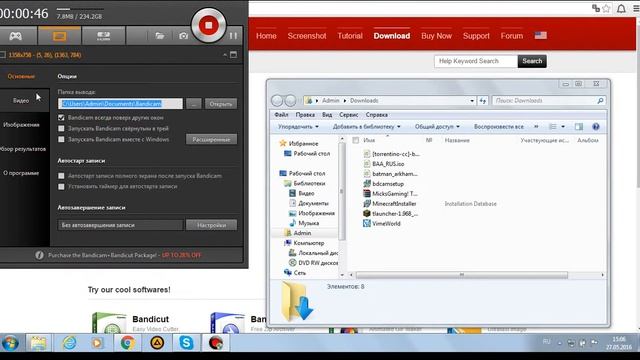640x360 pixels.
Task: Select Bandicam game recording mode gamepad icon
Action: tap(16, 36)
